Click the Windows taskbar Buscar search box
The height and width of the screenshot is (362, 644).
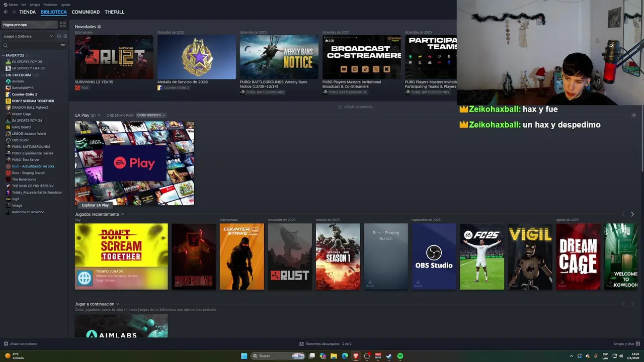click(x=279, y=356)
